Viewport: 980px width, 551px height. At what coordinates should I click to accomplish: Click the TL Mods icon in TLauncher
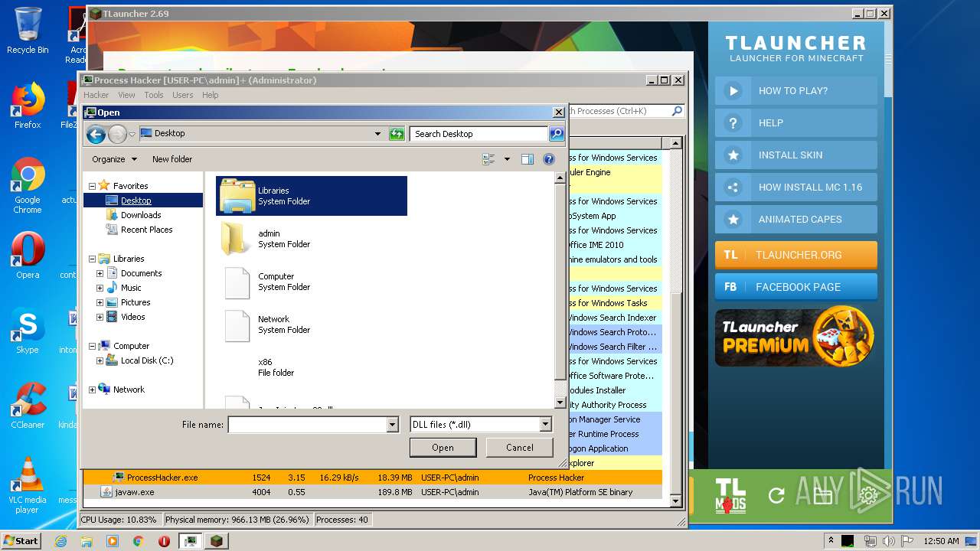tap(730, 495)
